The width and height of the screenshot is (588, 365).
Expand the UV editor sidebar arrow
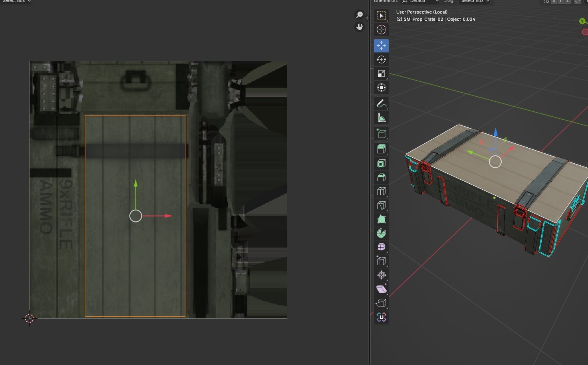click(367, 18)
